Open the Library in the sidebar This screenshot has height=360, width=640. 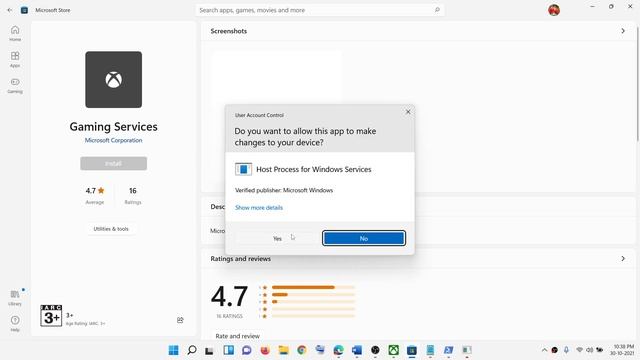(x=15, y=298)
